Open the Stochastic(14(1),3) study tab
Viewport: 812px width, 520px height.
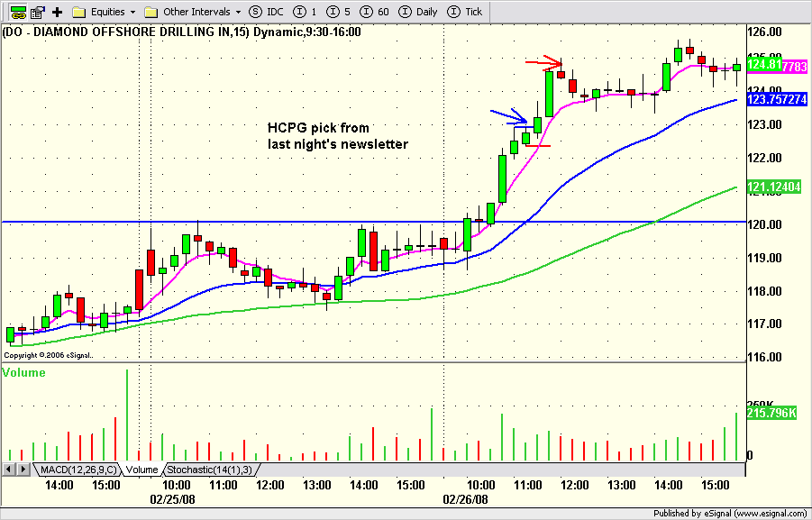(210, 470)
